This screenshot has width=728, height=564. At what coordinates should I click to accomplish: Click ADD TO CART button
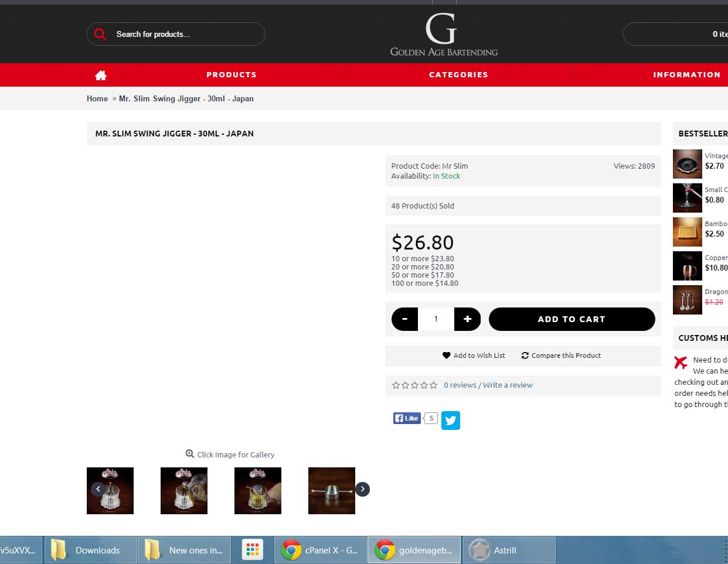coord(571,319)
